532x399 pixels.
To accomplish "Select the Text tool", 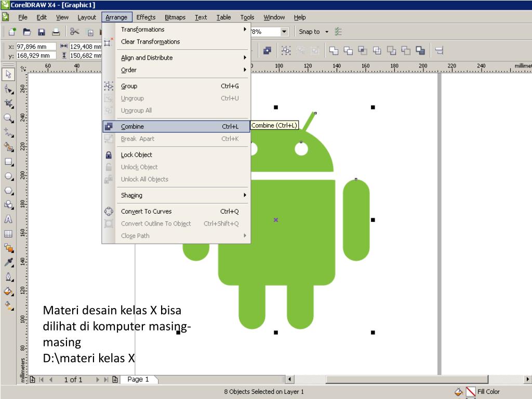I will point(8,219).
